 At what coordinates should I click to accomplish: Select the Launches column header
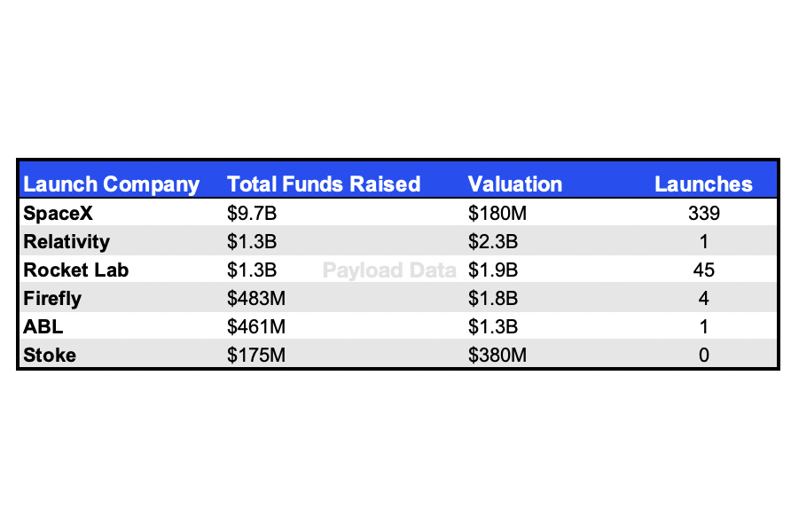coord(703,184)
